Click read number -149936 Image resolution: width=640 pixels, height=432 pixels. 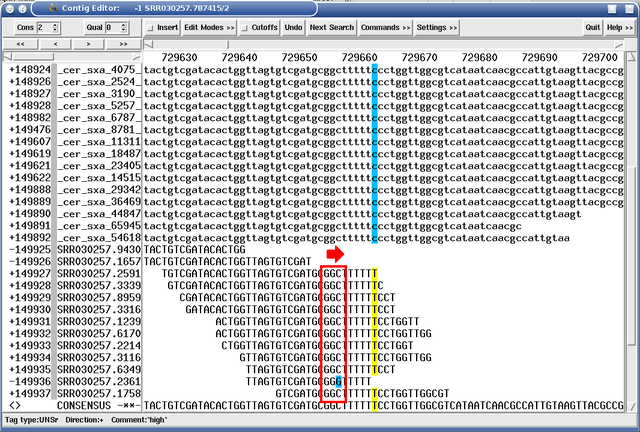(29, 382)
